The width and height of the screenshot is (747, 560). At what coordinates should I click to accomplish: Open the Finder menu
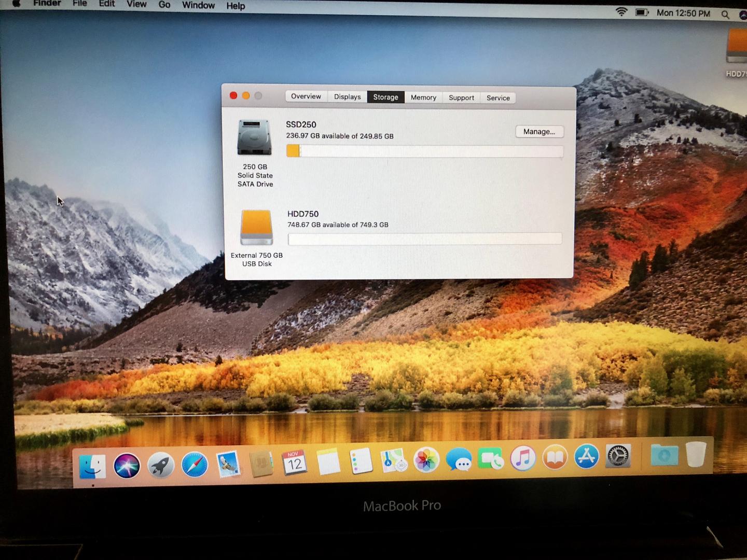(47, 3)
